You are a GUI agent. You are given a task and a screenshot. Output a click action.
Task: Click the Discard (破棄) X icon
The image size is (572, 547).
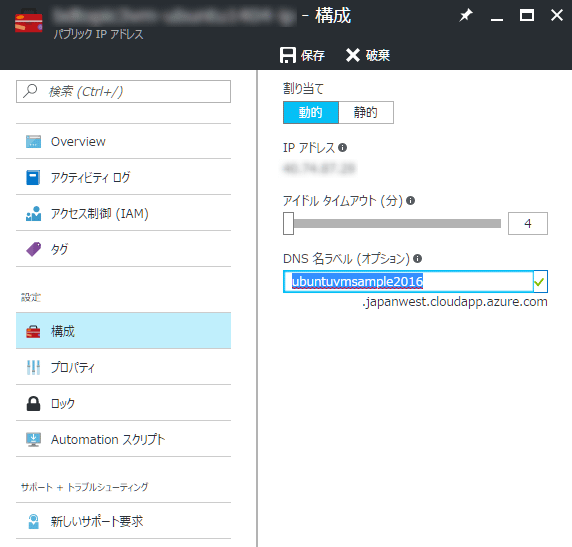click(x=353, y=55)
